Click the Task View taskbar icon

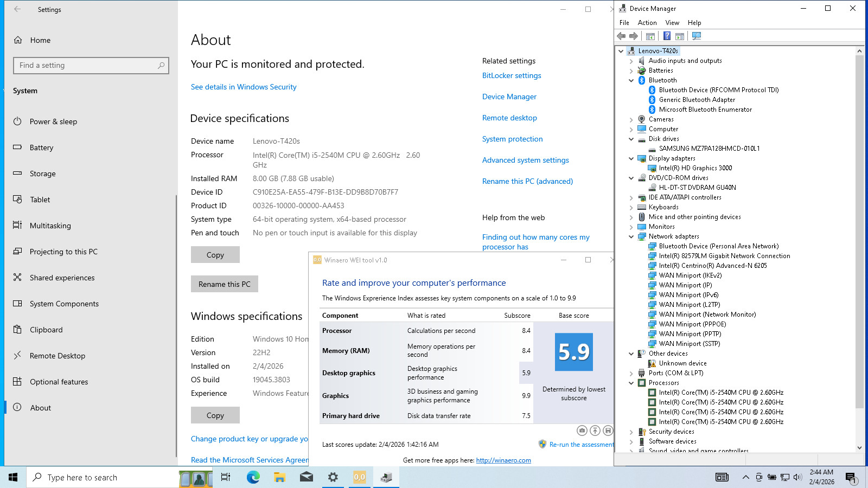226,477
